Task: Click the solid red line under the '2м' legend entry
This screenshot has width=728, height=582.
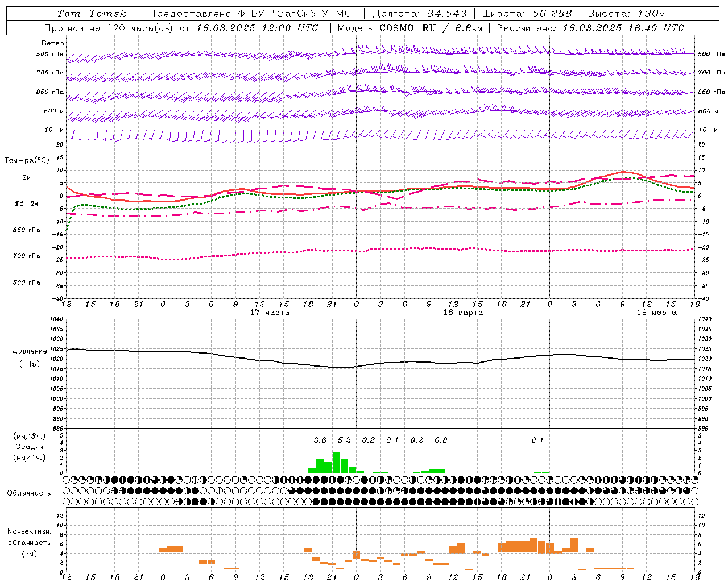Action: 26,184
